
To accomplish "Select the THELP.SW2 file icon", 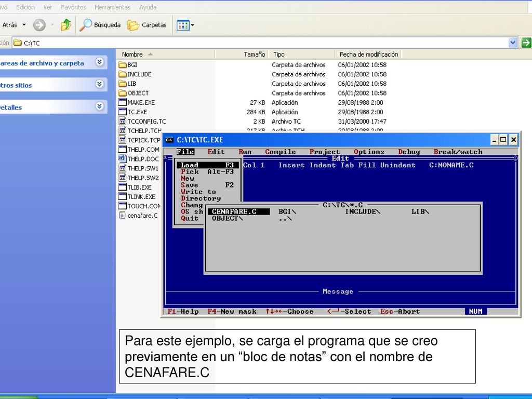I will coord(123,178).
